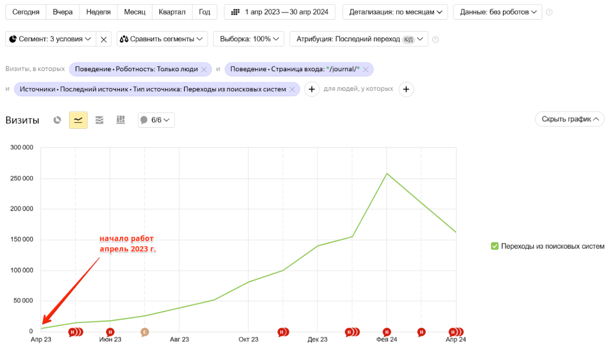The height and width of the screenshot is (364, 611).
Task: Click the note marker under Фев 24
Action: click(x=387, y=332)
